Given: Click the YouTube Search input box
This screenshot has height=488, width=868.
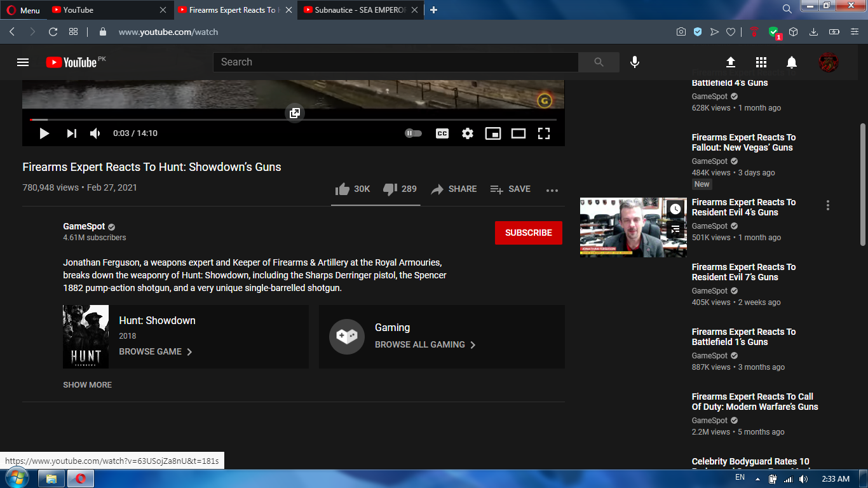Looking at the screenshot, I should coord(395,62).
